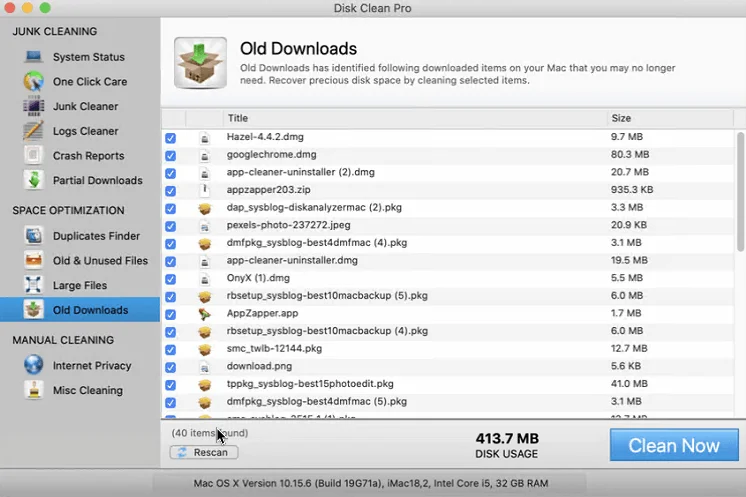
Task: Select the One Click Care icon
Action: point(33,81)
